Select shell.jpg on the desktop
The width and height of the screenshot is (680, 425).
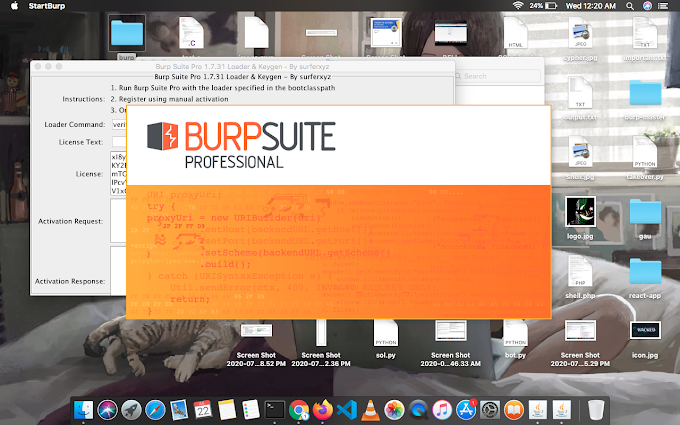click(x=580, y=153)
